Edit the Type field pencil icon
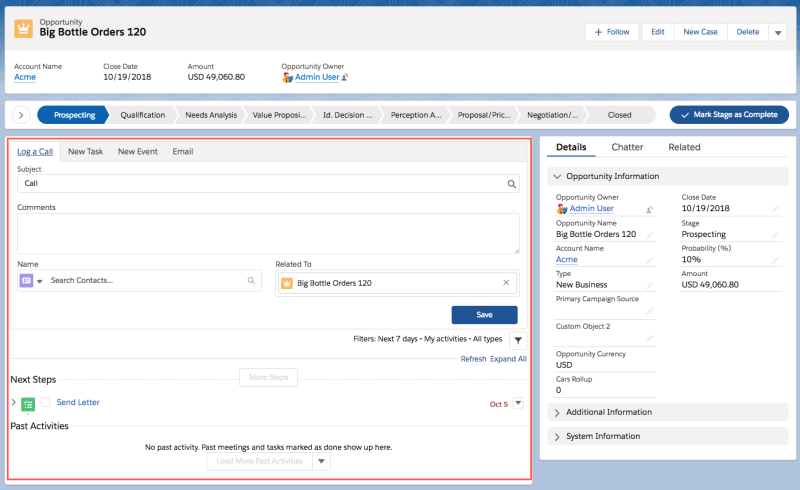Viewport: 800px width, 490px height. (649, 285)
